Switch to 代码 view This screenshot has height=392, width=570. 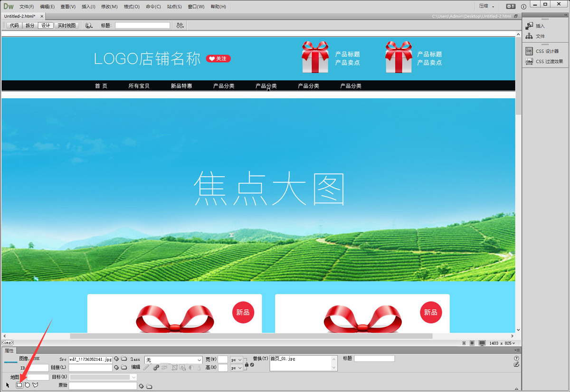coord(14,26)
